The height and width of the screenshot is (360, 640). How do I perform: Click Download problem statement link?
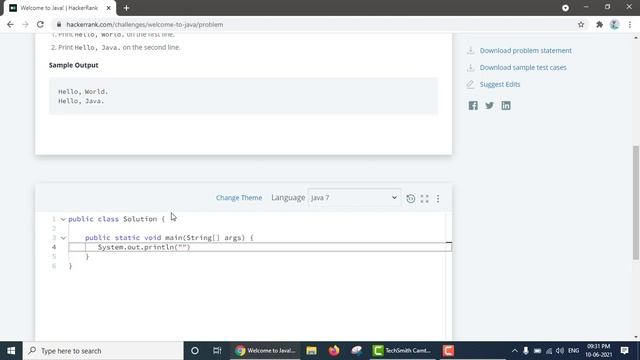[x=525, y=51]
